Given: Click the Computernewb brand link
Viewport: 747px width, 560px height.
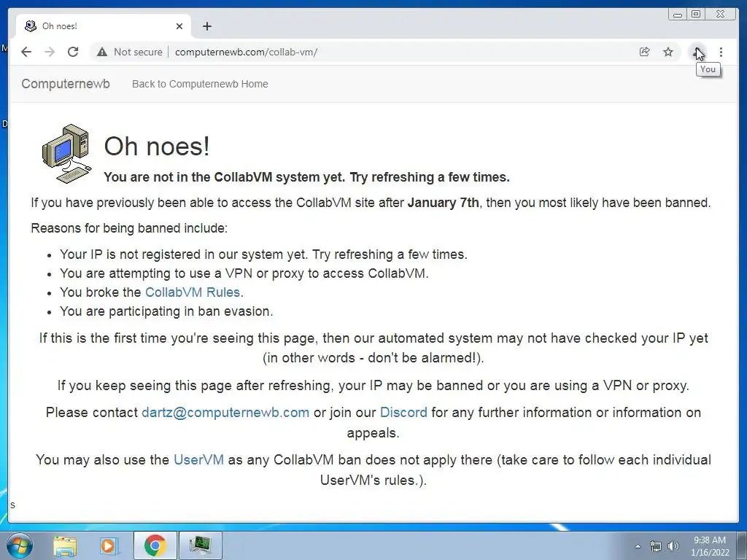Looking at the screenshot, I should point(66,84).
